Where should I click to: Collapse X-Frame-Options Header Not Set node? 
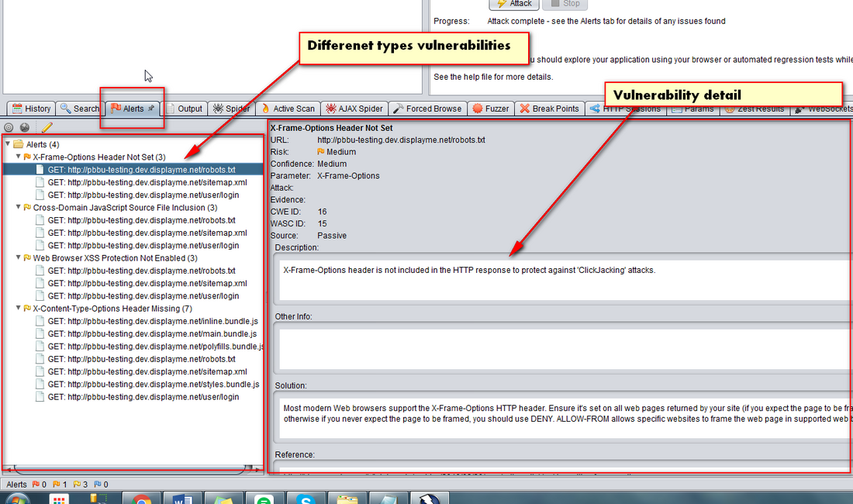pyautogui.click(x=17, y=157)
